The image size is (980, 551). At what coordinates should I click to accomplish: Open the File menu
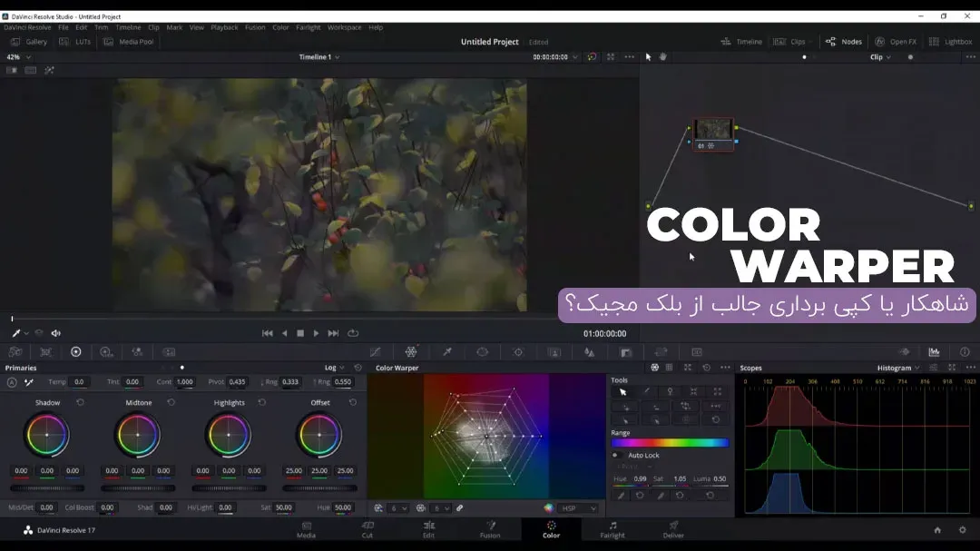click(64, 27)
